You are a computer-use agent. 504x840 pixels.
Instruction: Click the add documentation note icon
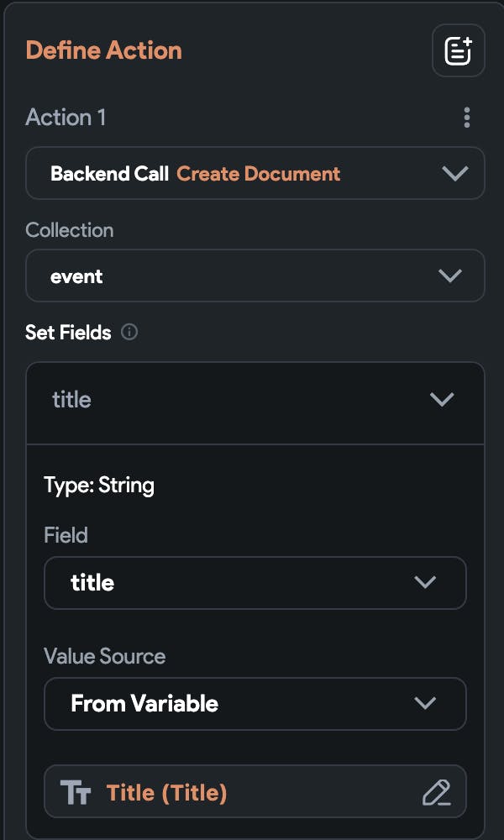click(458, 51)
